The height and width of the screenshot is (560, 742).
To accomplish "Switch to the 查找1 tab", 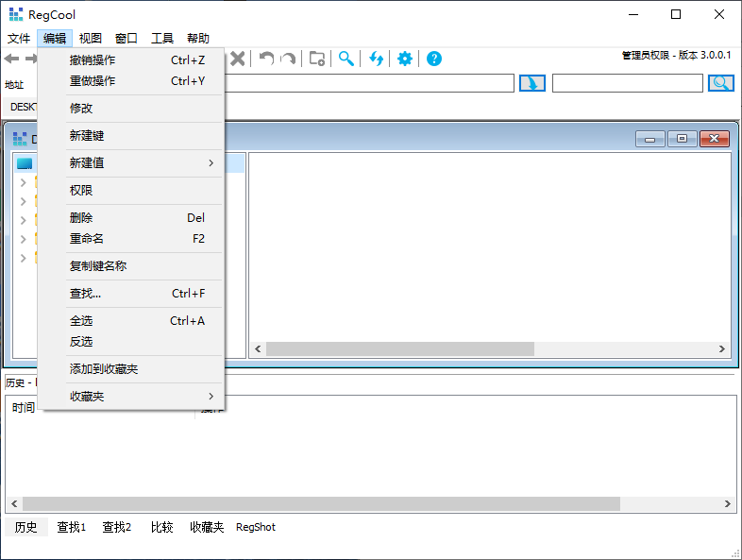I will coord(72,527).
